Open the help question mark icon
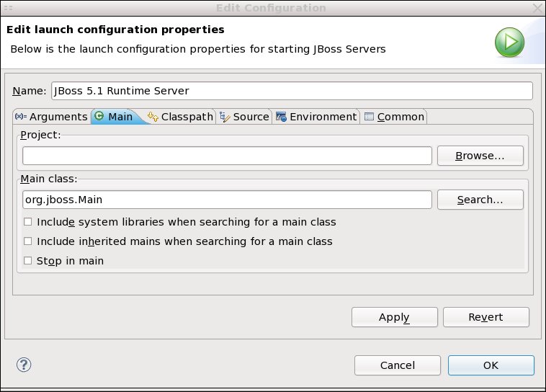This screenshot has height=392, width=546. coord(24,365)
